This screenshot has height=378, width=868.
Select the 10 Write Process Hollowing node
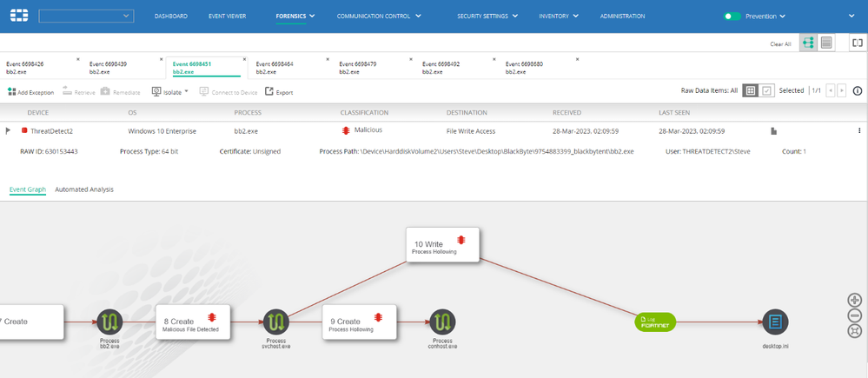442,245
